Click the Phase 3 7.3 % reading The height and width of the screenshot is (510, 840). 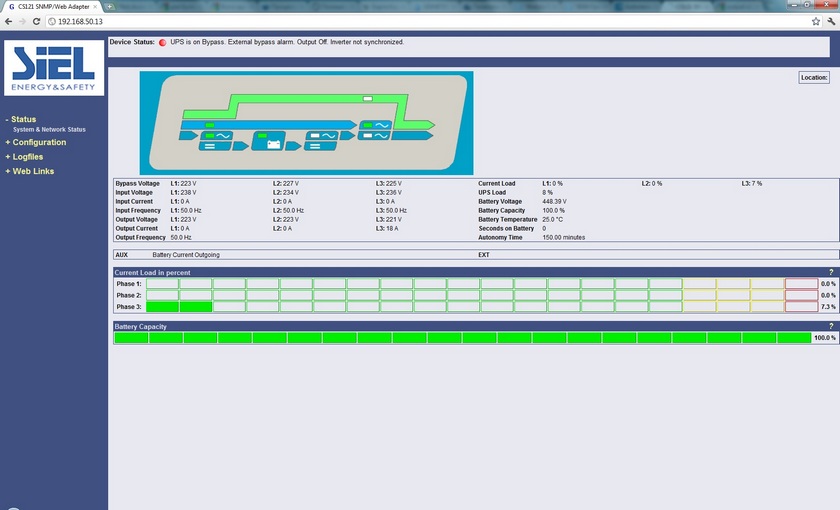coord(828,307)
